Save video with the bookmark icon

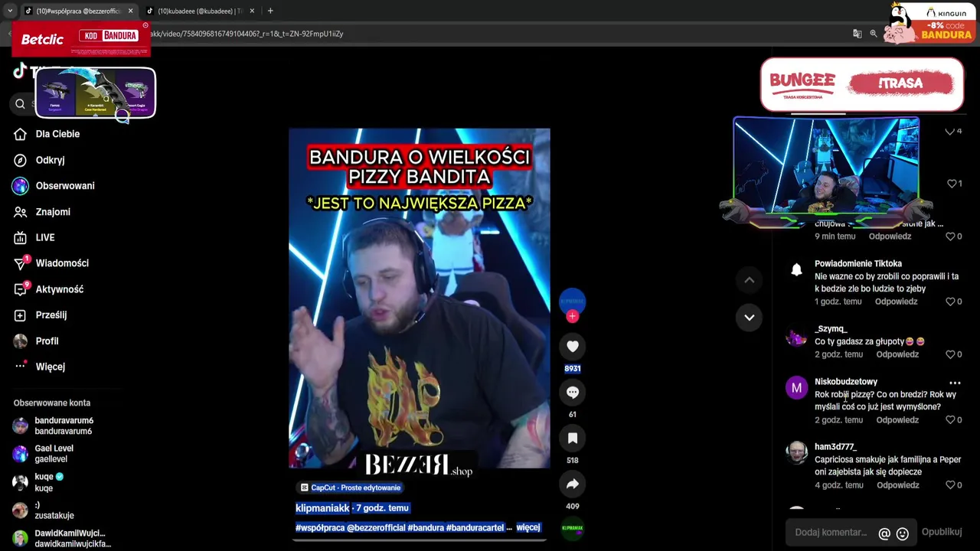572,439
